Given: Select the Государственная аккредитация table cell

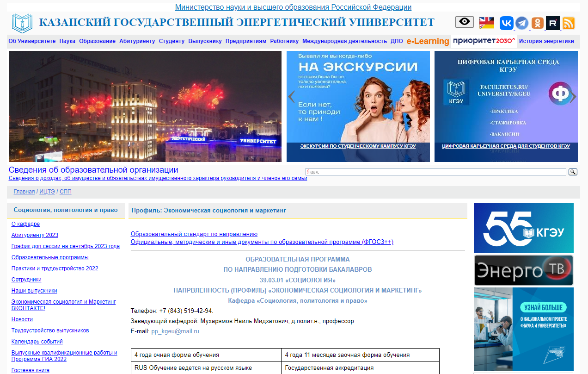Looking at the screenshot, I should [360, 368].
